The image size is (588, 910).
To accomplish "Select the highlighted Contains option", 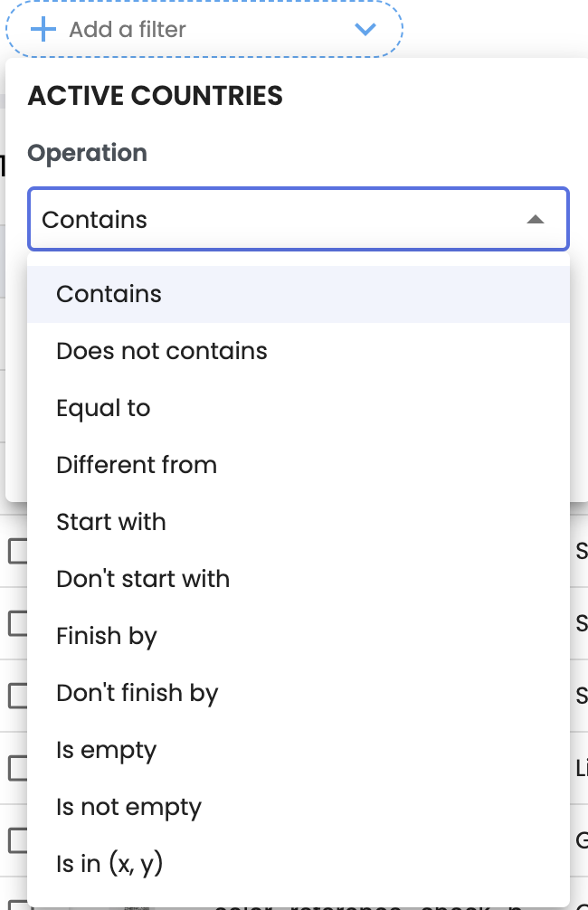I will pyautogui.click(x=109, y=294).
